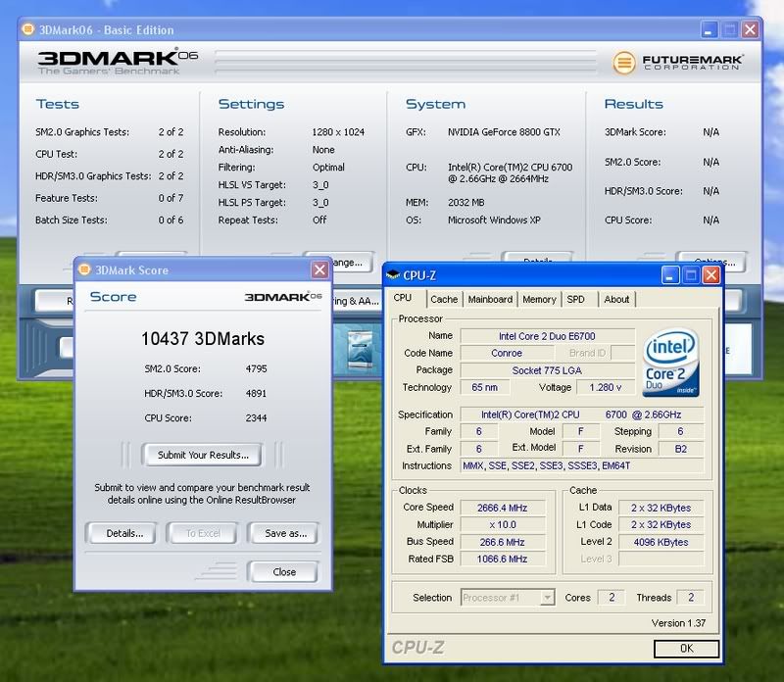The image size is (784, 682).
Task: Click the Code Name field showing Conroe
Action: (507, 353)
